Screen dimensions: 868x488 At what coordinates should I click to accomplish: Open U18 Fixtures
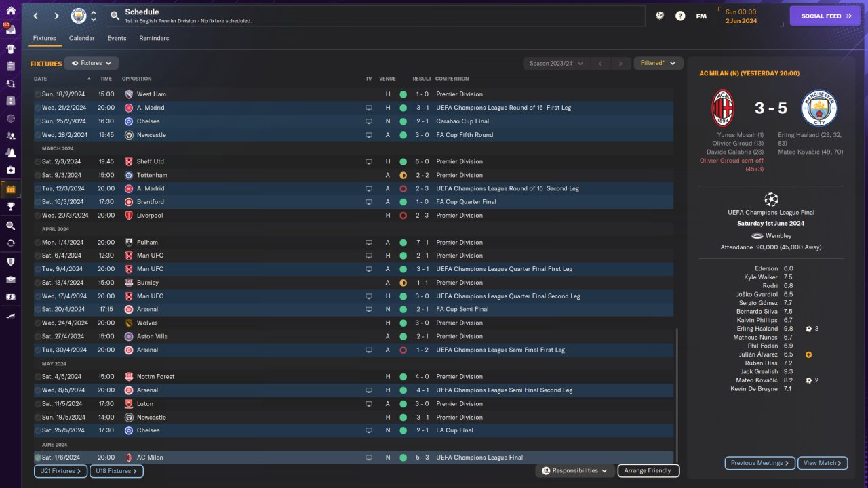click(x=116, y=471)
